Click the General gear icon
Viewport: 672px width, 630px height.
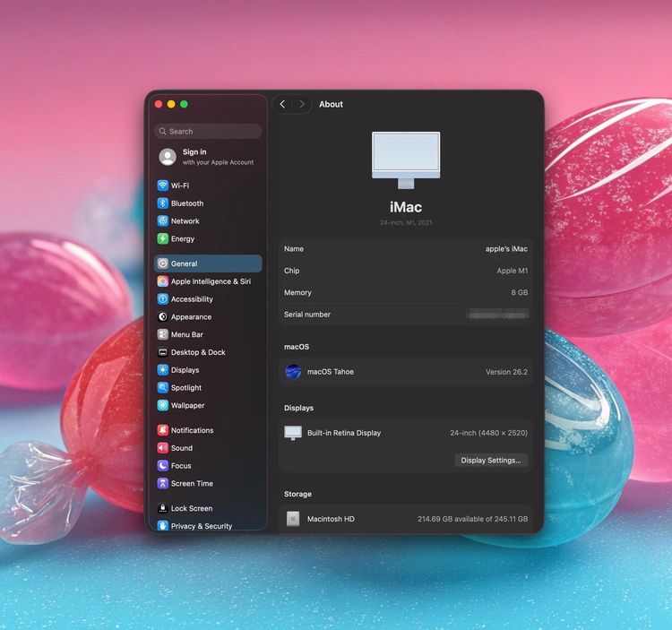(162, 263)
